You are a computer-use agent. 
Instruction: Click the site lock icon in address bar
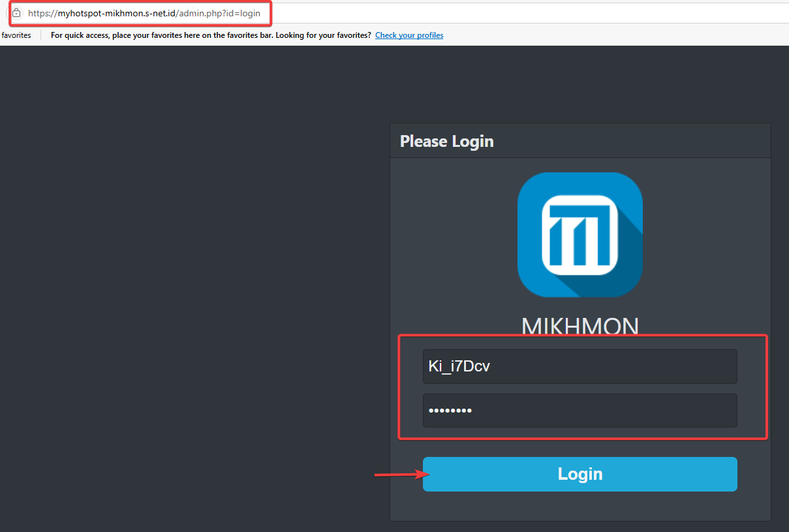pos(16,13)
